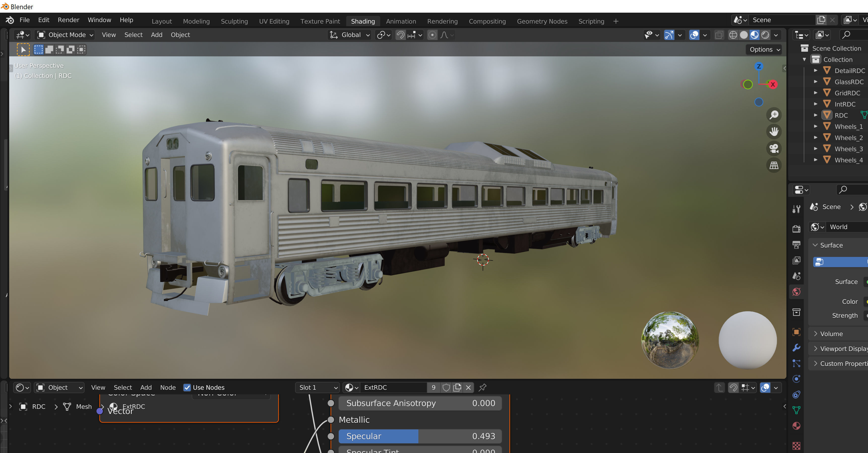Image resolution: width=868 pixels, height=453 pixels.
Task: Duplicate ExtRDC material with new-material icon
Action: point(457,387)
